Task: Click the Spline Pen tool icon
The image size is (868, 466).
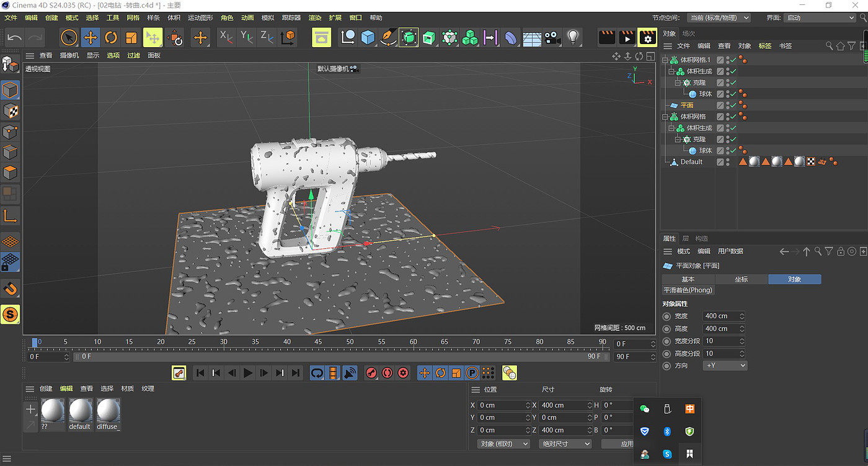Action: 388,38
